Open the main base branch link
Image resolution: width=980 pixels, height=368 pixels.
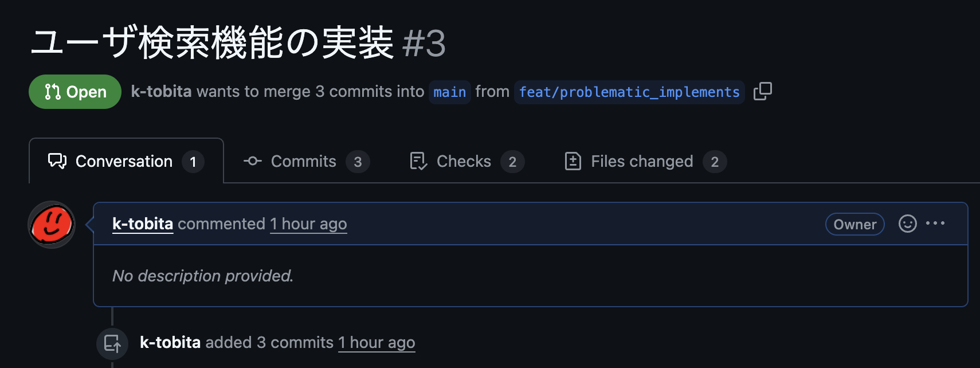pyautogui.click(x=449, y=92)
